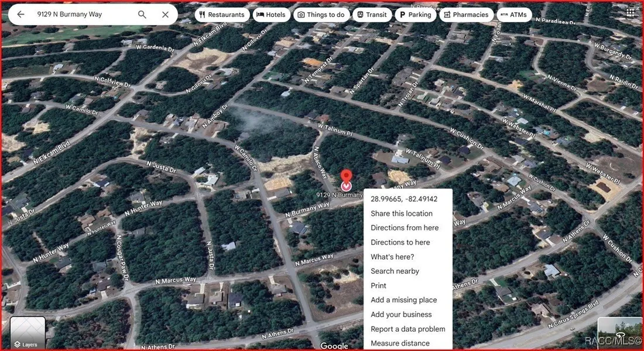
Task: Open the Layers map type switcher
Action: 28,333
